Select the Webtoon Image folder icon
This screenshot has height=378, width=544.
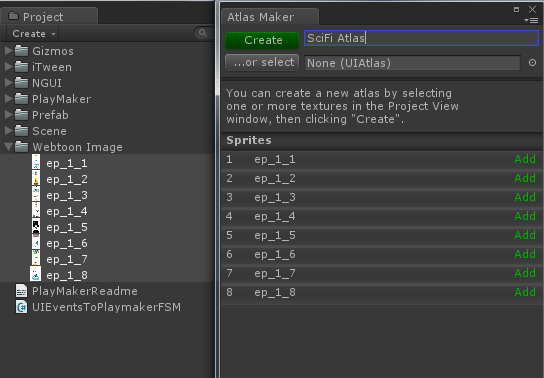point(22,147)
